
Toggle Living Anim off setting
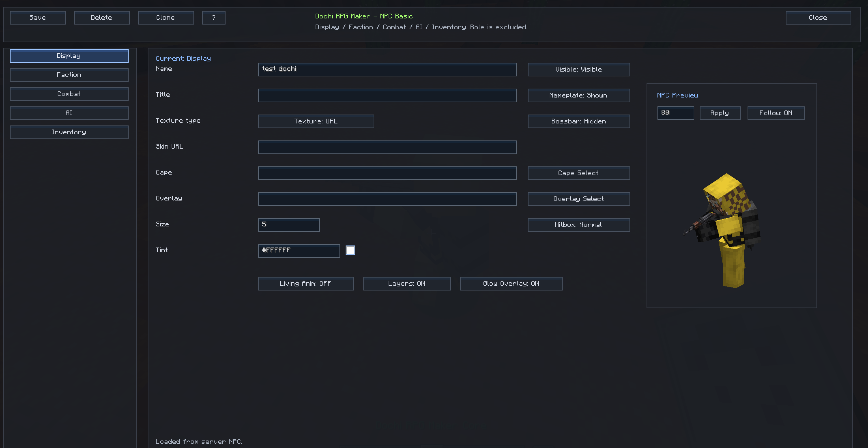tap(306, 284)
